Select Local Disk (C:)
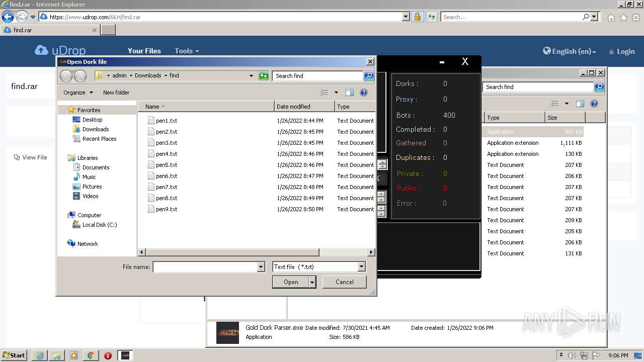Screen dimensions: 644x362 tap(95, 225)
